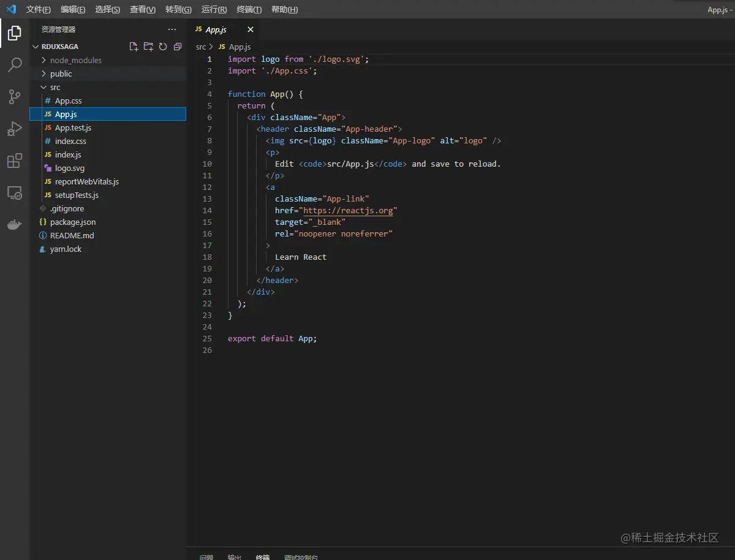Open the Extensions view icon
The height and width of the screenshot is (560, 735).
(15, 161)
